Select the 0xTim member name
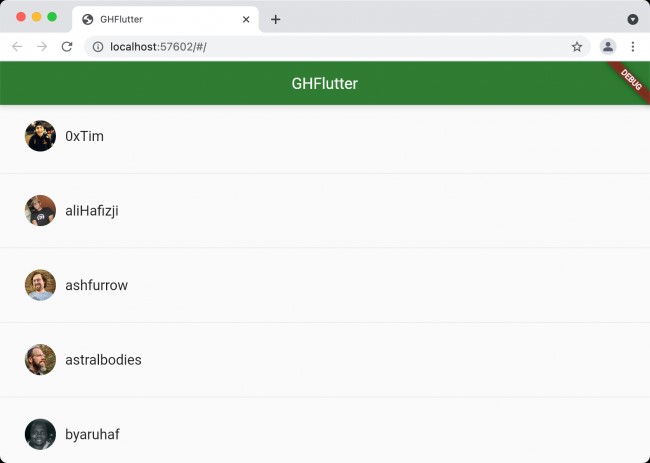 pos(84,136)
